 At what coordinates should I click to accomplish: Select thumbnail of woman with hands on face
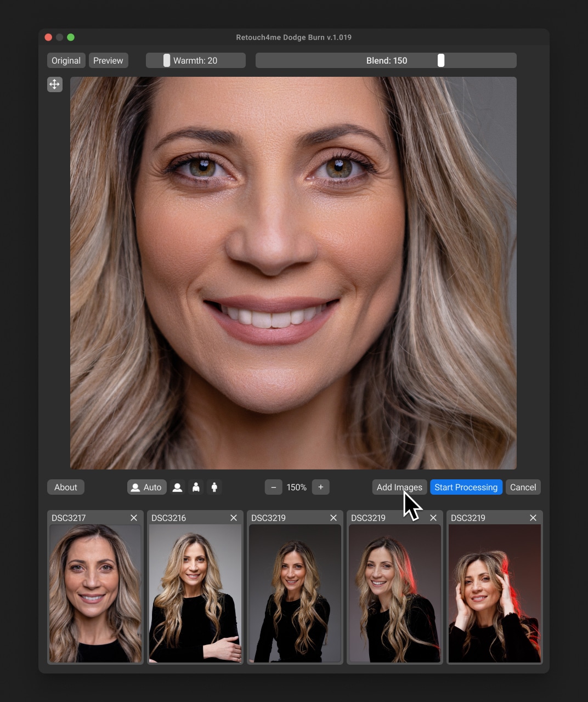495,593
